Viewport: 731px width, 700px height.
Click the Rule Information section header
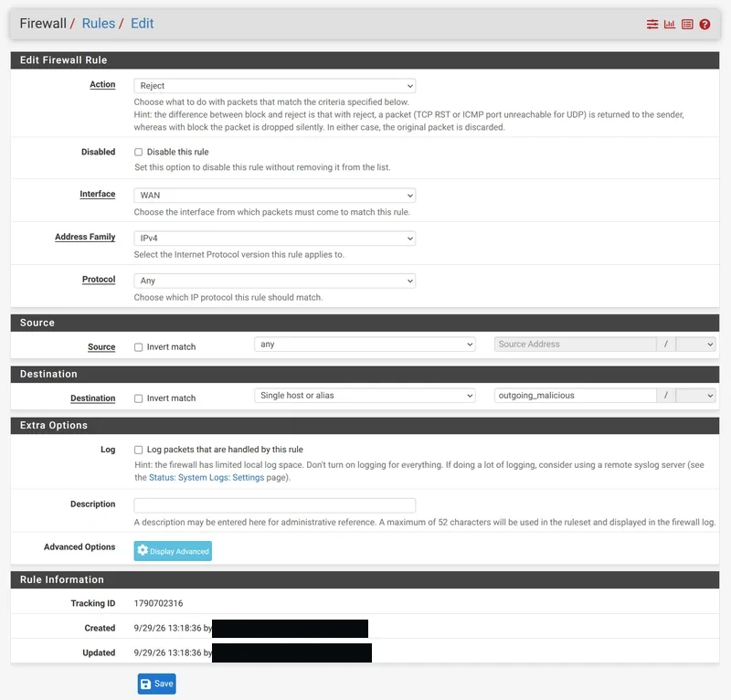(365, 579)
